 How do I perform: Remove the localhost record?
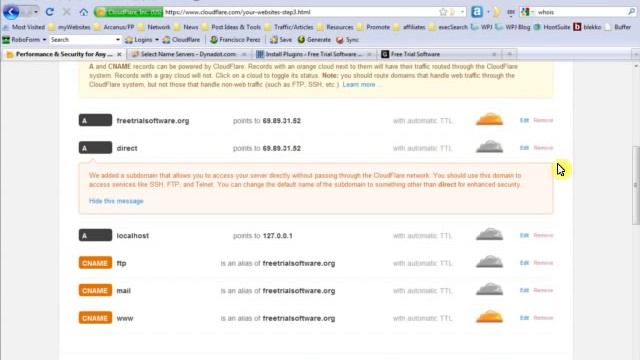tap(543, 236)
